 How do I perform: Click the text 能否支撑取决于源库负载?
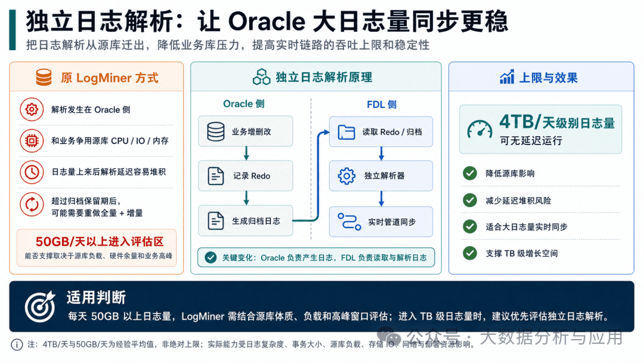[98, 256]
